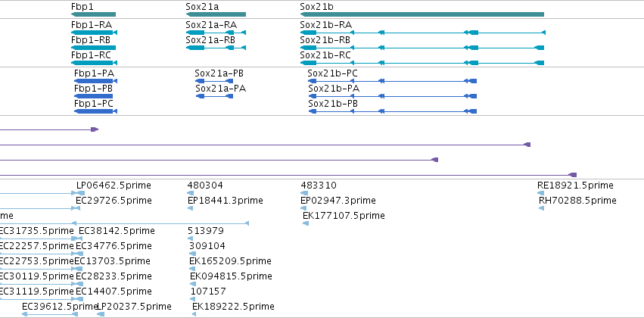
Task: Click the Sox21b-RA text label
Action: [x=325, y=25]
